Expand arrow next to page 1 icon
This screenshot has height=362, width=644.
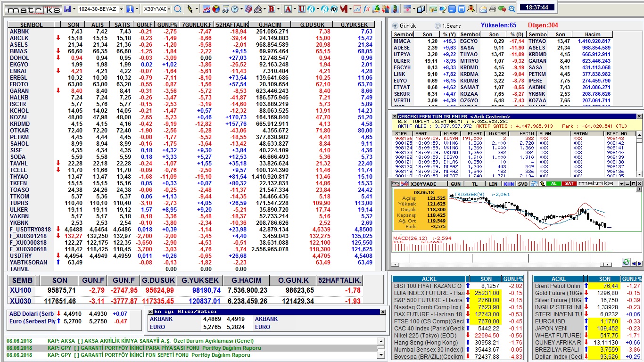(137, 9)
